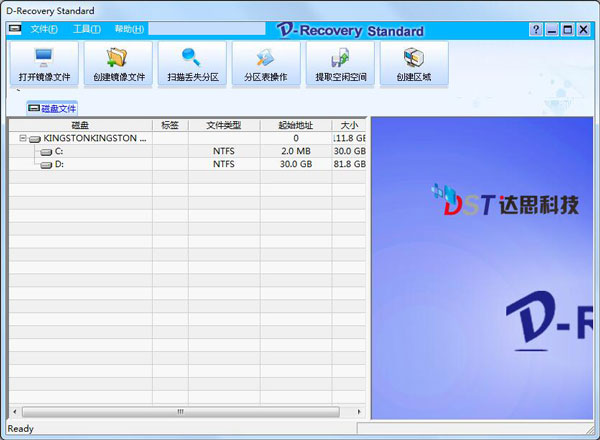Viewport: 600px width, 440px height.
Task: Click the horizontal scrollbar right arrow
Action: pos(359,412)
